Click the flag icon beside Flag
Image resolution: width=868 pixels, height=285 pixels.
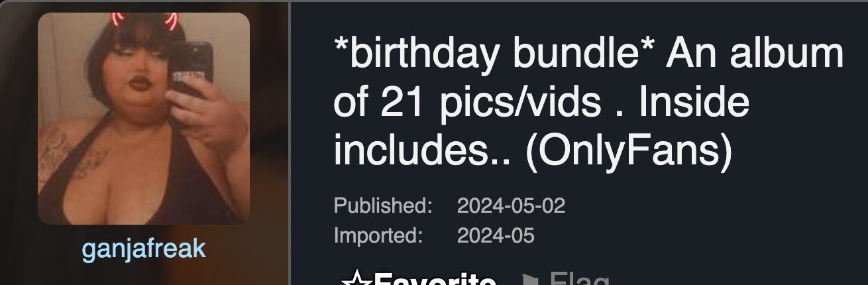click(531, 280)
